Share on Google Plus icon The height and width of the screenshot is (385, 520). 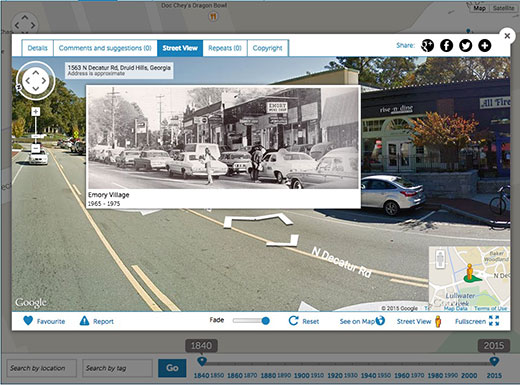pyautogui.click(x=427, y=45)
